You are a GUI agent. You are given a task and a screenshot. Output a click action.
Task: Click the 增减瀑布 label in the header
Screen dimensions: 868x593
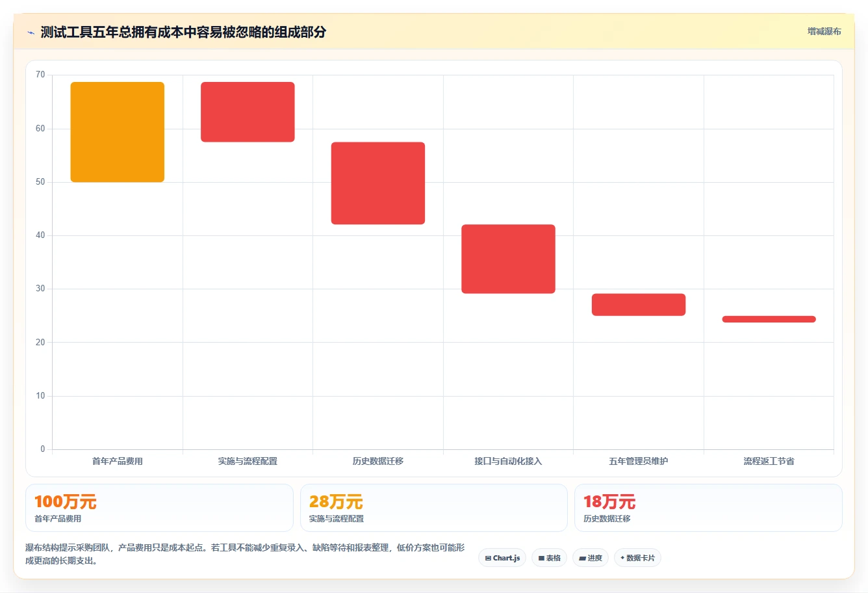click(824, 31)
